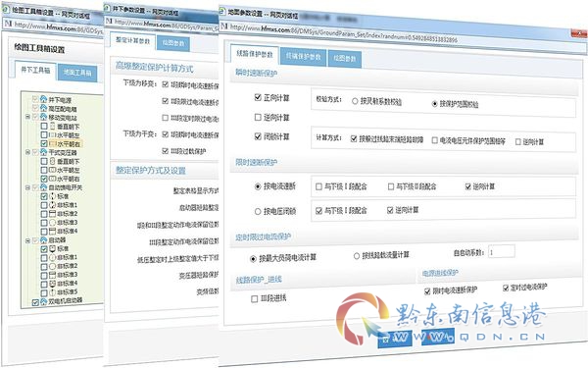Click the 水平朝左 symbol icon under 移动变电站
Viewport: 588px width, 368px height.
(53, 134)
